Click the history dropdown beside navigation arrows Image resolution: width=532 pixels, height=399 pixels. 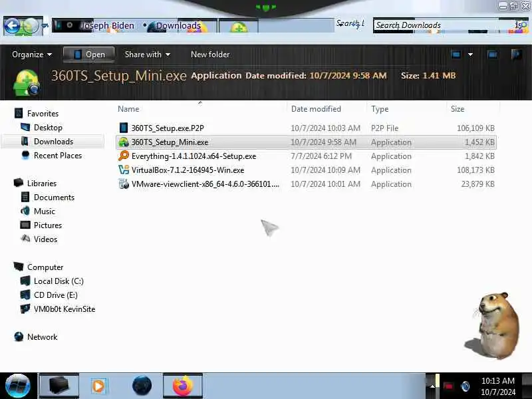click(45, 25)
